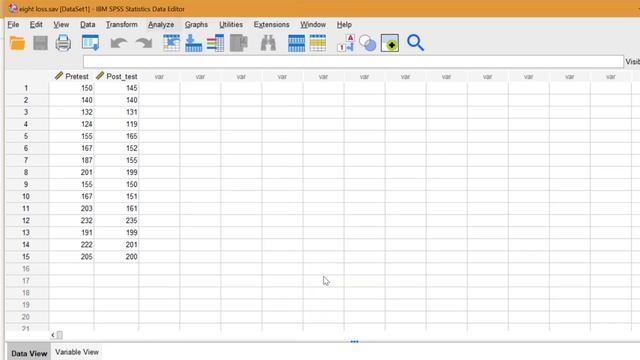Select row header 8
Screen dimensions: 640x360
tap(27, 172)
